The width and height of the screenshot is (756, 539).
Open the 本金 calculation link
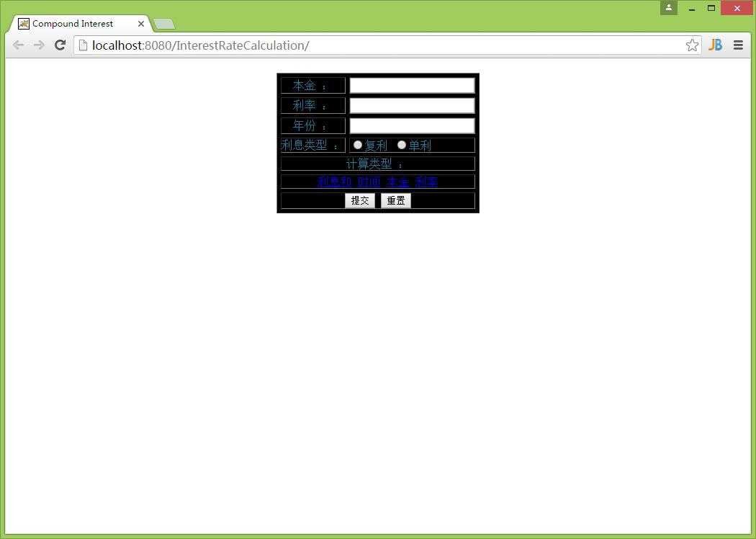coord(397,182)
